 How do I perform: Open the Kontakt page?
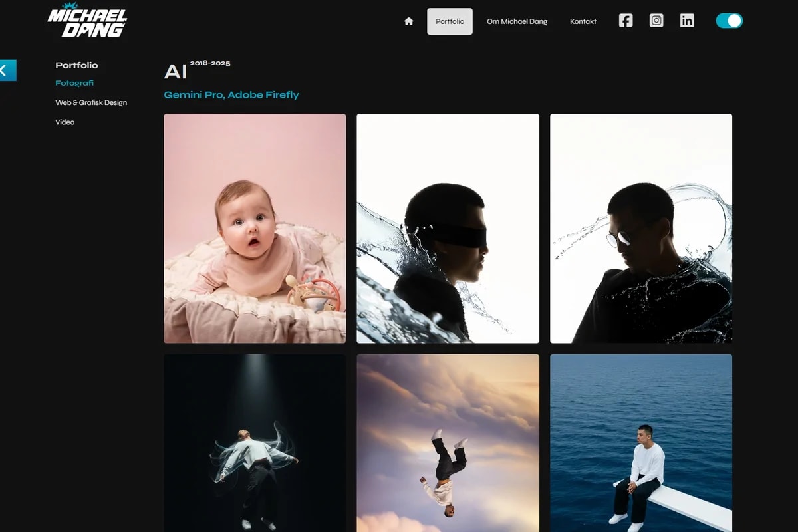[x=583, y=21]
